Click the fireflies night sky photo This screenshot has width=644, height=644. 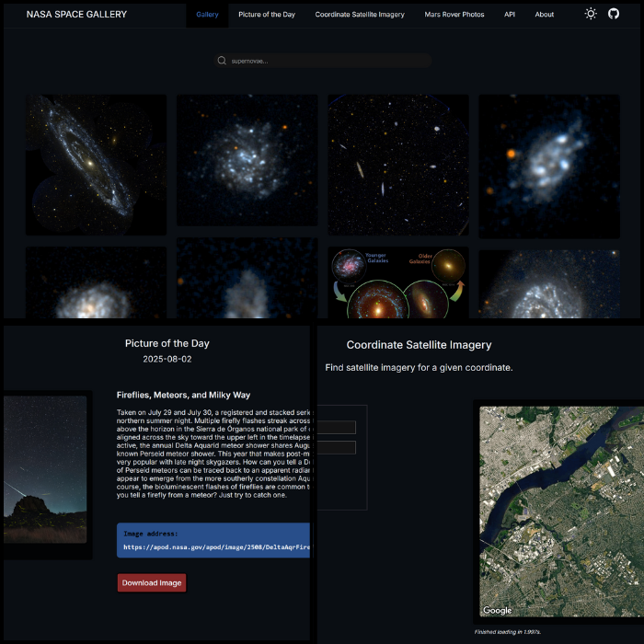(x=45, y=469)
